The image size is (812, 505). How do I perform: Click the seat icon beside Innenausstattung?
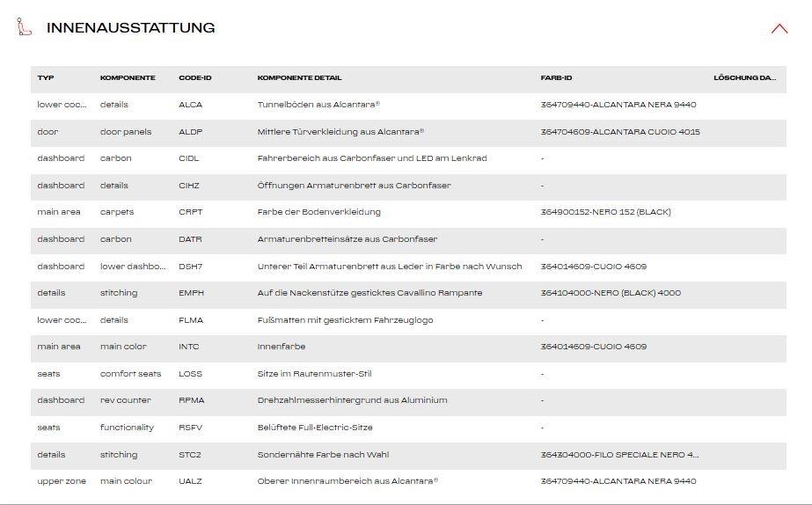[24, 27]
